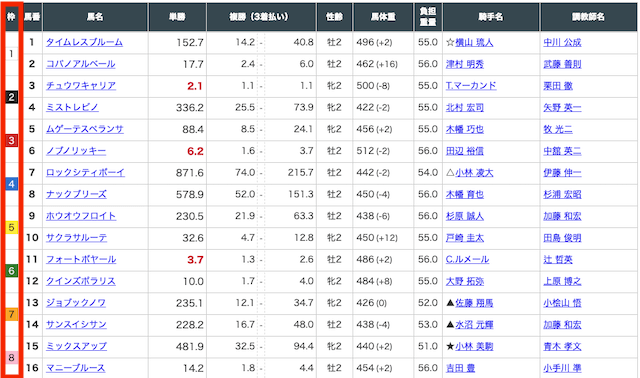Open horse link ムゲーテスペランサ
The height and width of the screenshot is (378, 640).
point(84,129)
